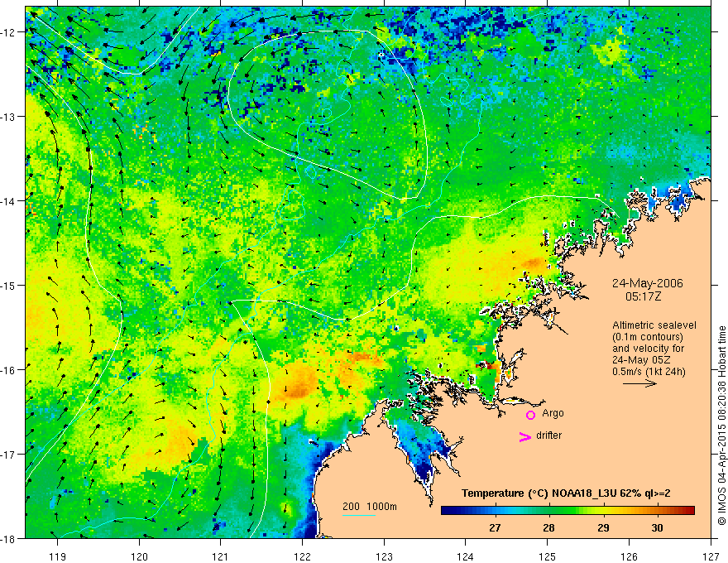Viewport: 728px width, 563px height.
Task: Click longitude axis label '125'
Action: 548,556
